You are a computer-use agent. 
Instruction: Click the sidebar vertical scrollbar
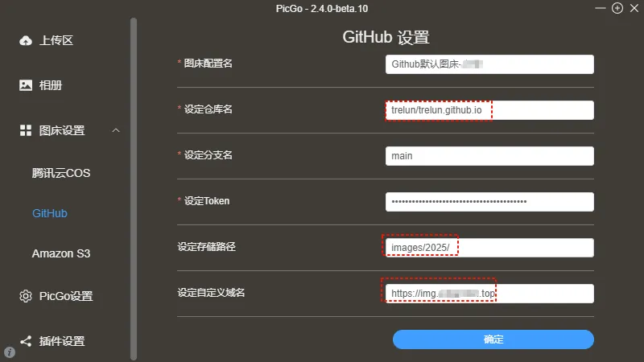coord(134,189)
